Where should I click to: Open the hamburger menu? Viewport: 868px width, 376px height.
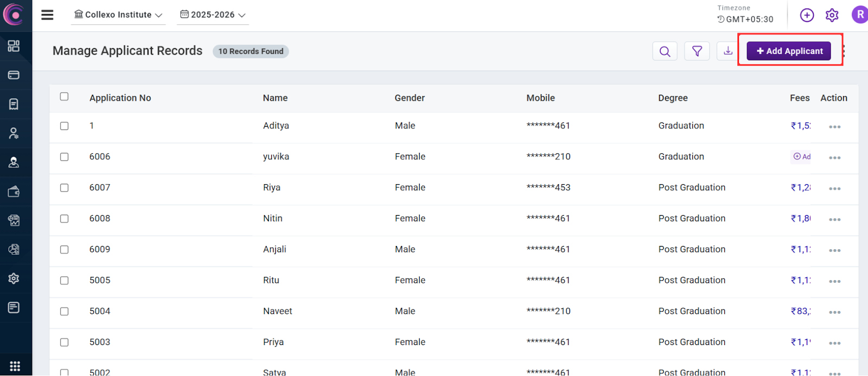pos(48,15)
